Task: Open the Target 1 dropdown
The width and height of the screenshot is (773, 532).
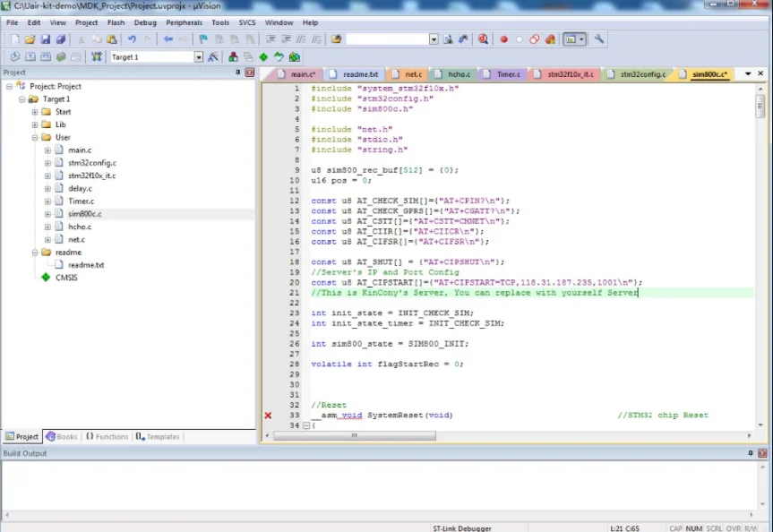Action: 199,57
